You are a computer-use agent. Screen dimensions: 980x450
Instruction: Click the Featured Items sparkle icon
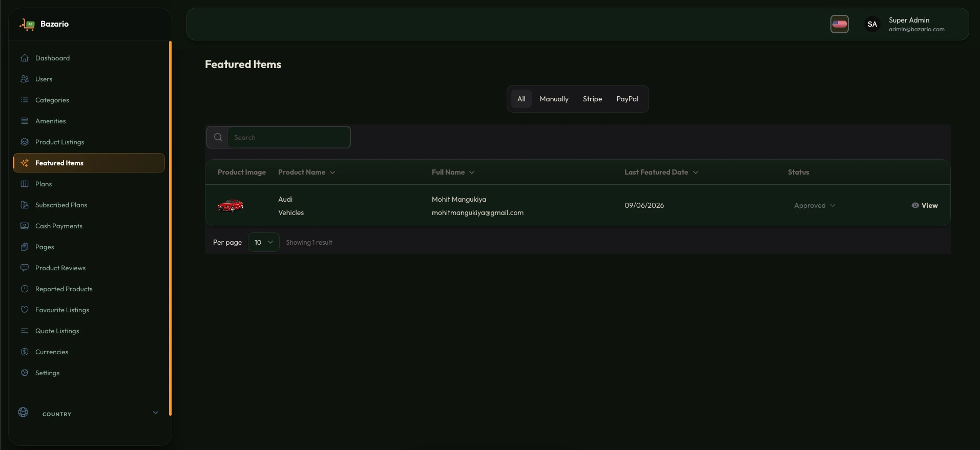click(25, 163)
